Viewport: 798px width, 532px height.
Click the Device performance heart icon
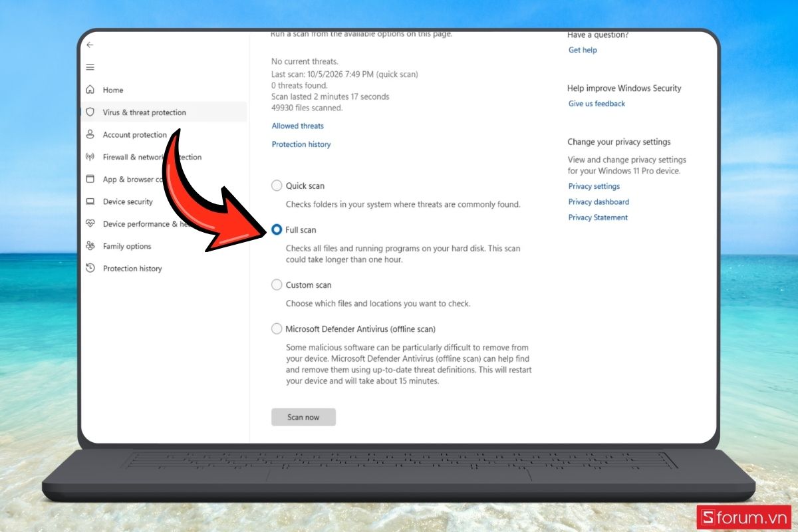pos(90,223)
